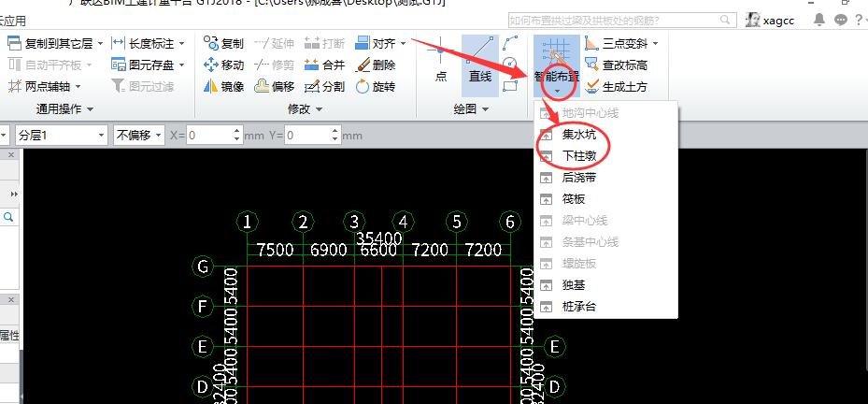Image resolution: width=868 pixels, height=404 pixels.
Task: Select the 旋转 (rotate) tool
Action: 376,86
